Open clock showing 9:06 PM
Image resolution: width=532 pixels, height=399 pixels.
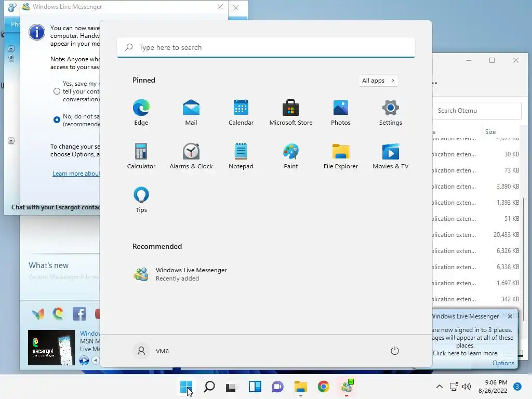tap(493, 387)
